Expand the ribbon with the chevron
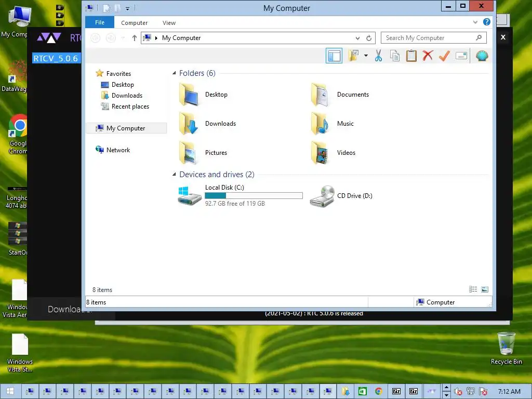Image resolution: width=532 pixels, height=399 pixels. pyautogui.click(x=475, y=22)
